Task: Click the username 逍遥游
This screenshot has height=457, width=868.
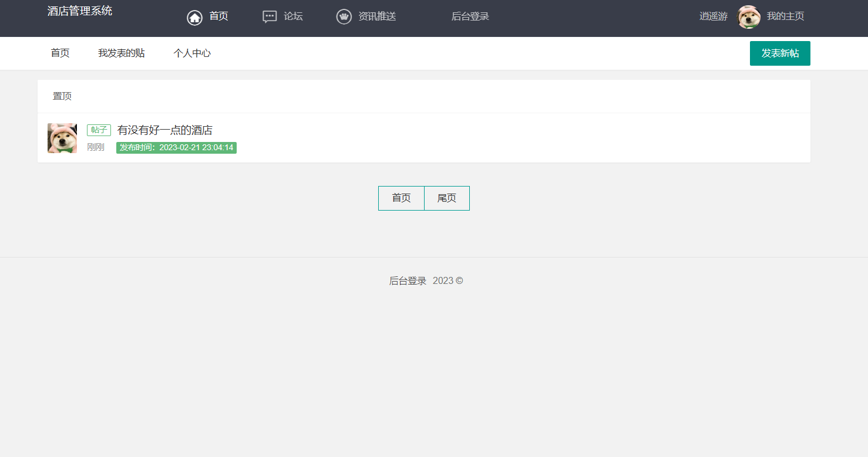Action: [x=713, y=16]
